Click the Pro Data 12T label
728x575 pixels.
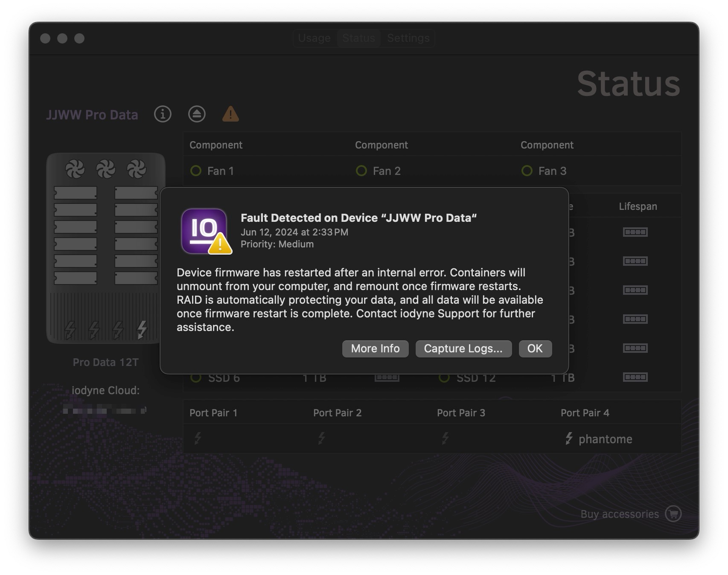106,362
